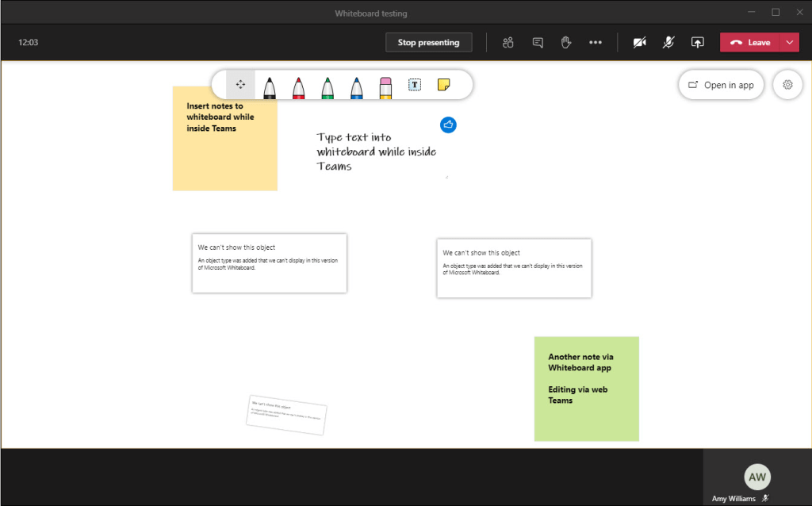Open the share content tray
This screenshot has height=506, width=812.
click(698, 43)
